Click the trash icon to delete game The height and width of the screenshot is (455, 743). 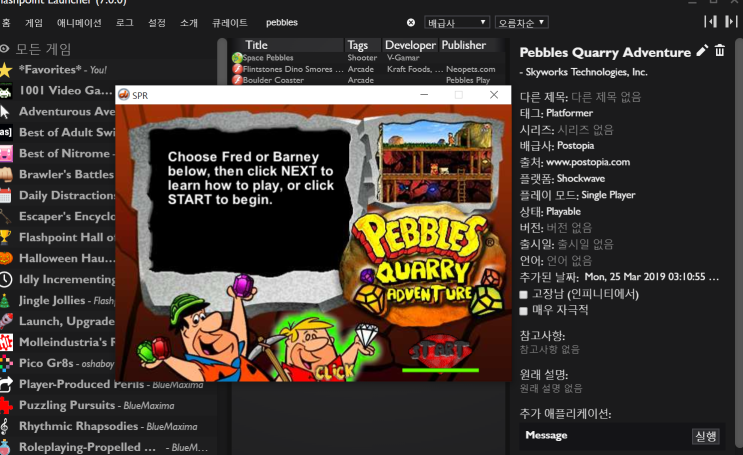pyautogui.click(x=720, y=50)
